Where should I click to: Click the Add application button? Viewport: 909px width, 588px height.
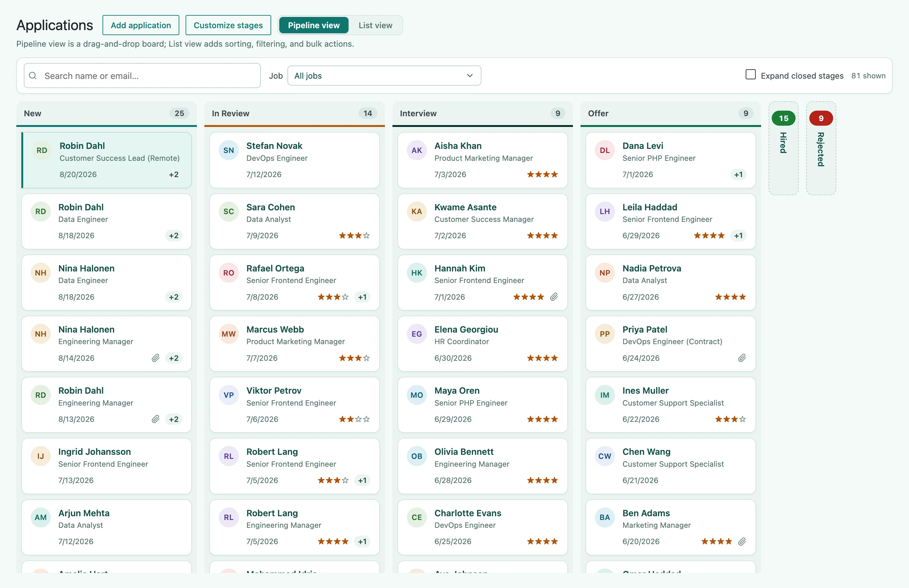pos(141,25)
